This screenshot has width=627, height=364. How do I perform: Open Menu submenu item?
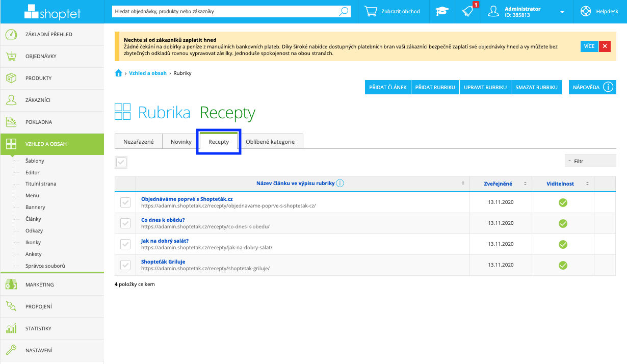(x=32, y=195)
